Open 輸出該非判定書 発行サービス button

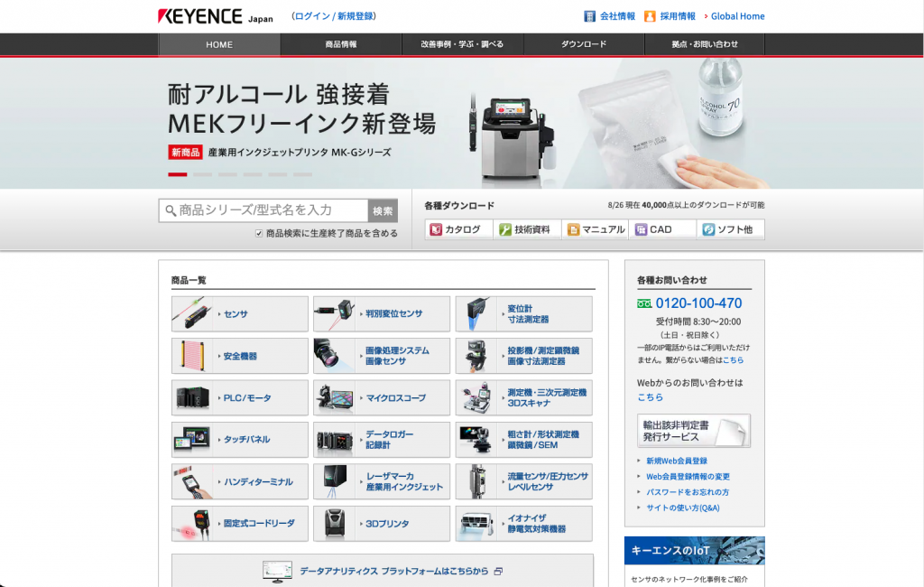click(694, 431)
